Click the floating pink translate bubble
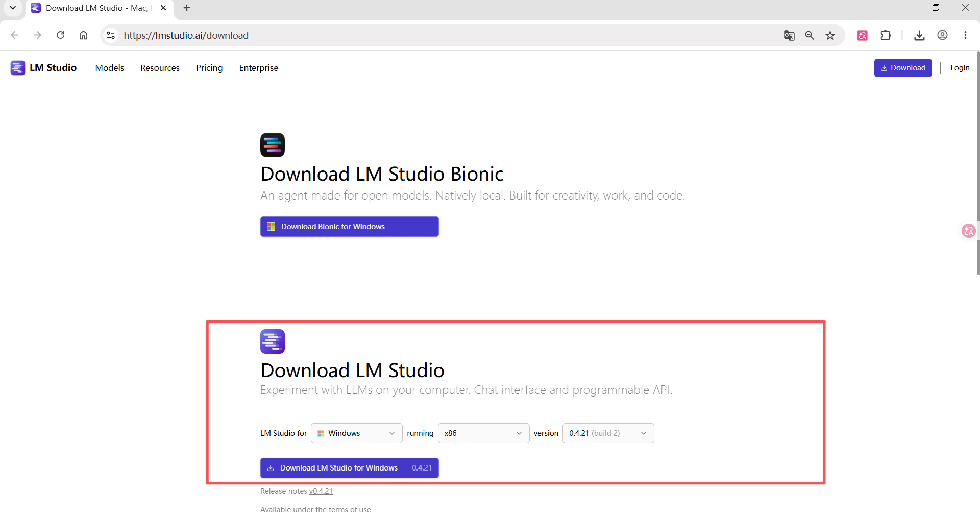 click(x=968, y=231)
